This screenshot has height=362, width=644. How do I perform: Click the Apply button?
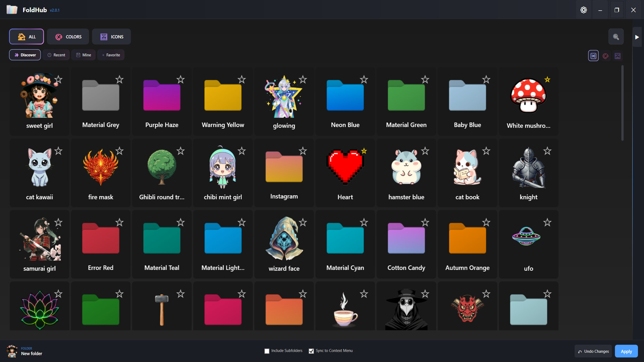coord(626,351)
